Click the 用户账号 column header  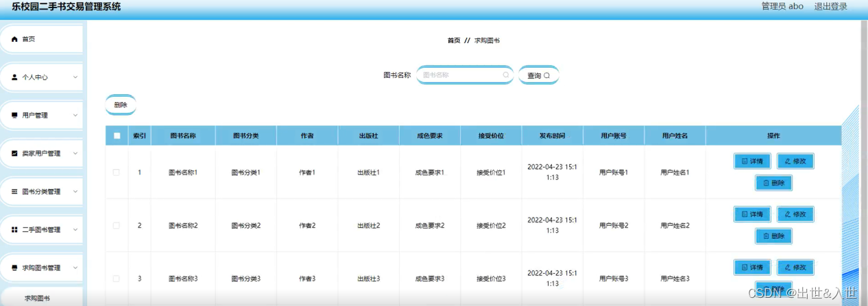[x=614, y=136]
